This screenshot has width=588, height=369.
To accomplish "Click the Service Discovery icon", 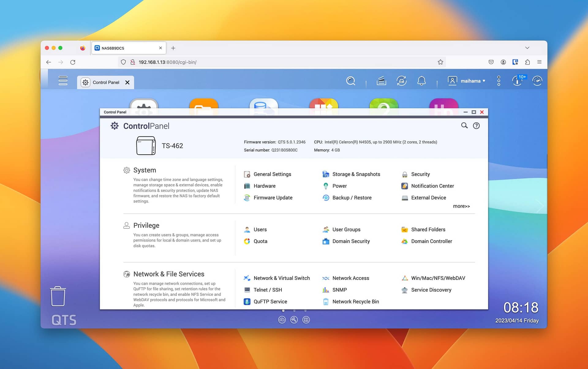I will pyautogui.click(x=405, y=290).
